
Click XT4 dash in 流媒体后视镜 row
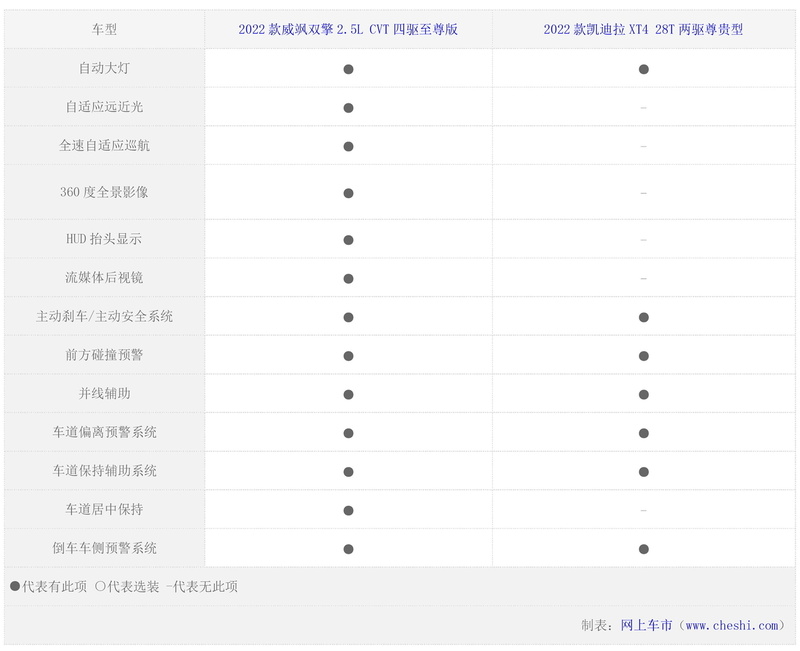click(643, 278)
